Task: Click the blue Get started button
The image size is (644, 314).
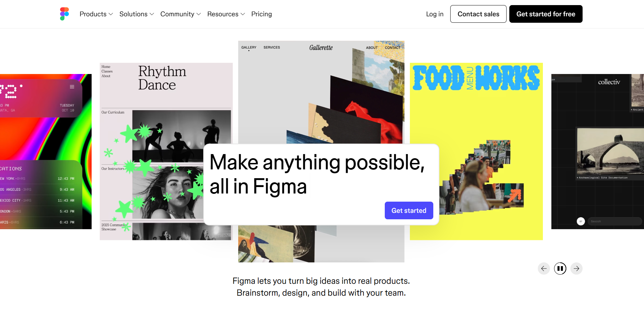Action: click(x=409, y=210)
